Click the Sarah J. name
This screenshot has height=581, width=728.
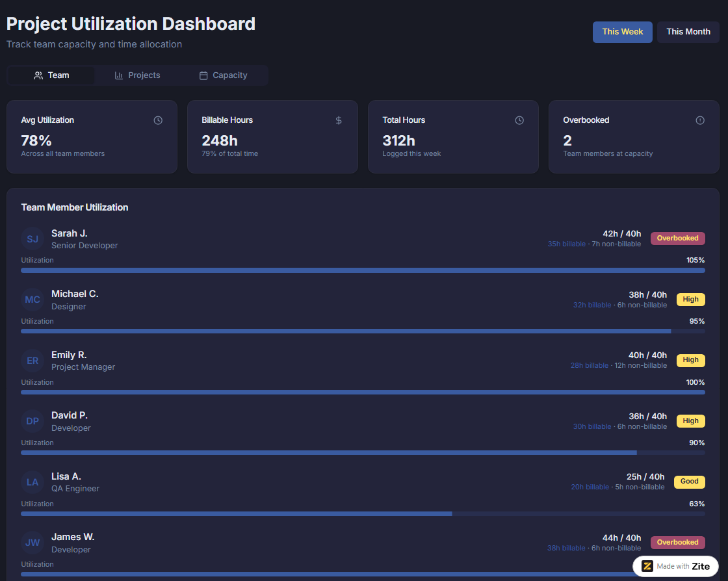point(69,233)
